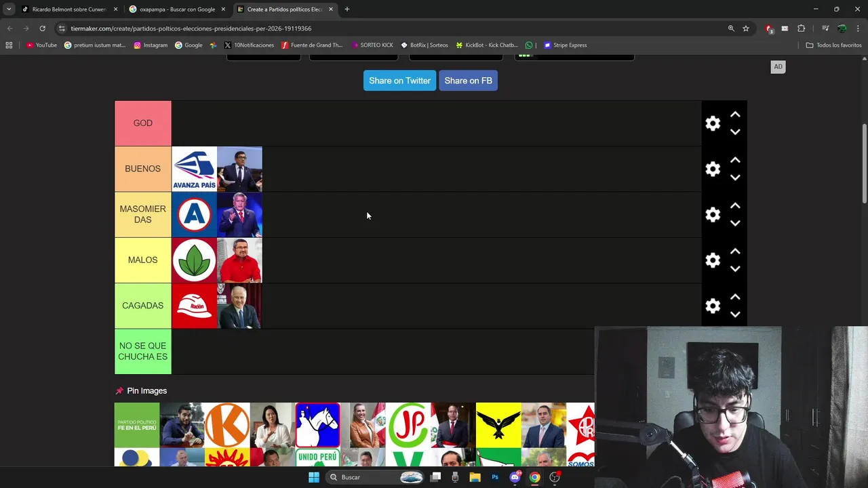Select the blue A logo in MASOMIERDAS
The width and height of the screenshot is (868, 488).
(x=194, y=214)
